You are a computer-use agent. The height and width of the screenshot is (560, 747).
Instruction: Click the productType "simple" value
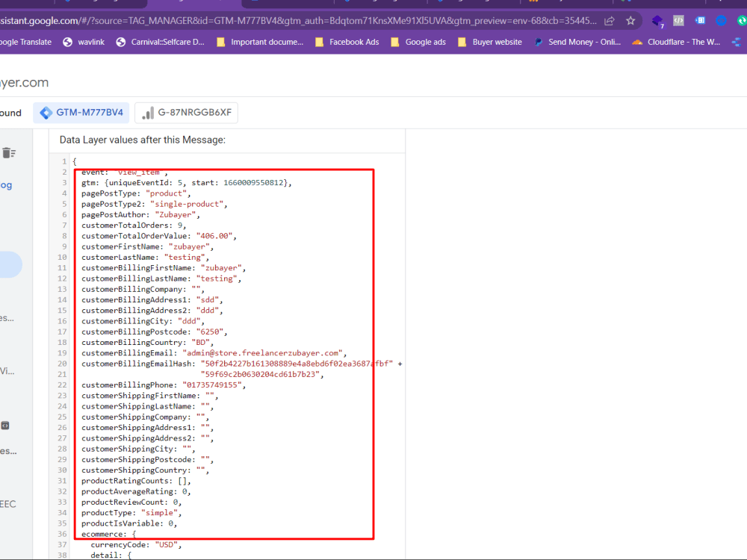(x=159, y=513)
